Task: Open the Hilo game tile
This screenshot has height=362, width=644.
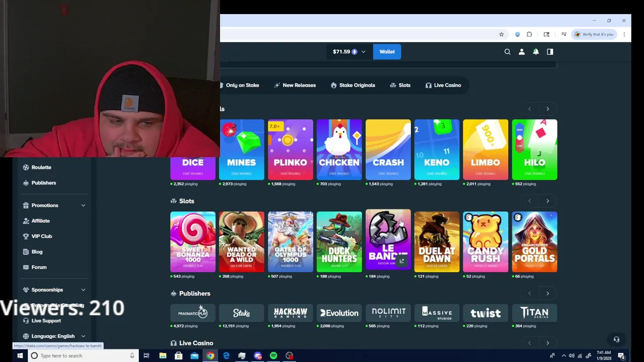Action: [534, 149]
